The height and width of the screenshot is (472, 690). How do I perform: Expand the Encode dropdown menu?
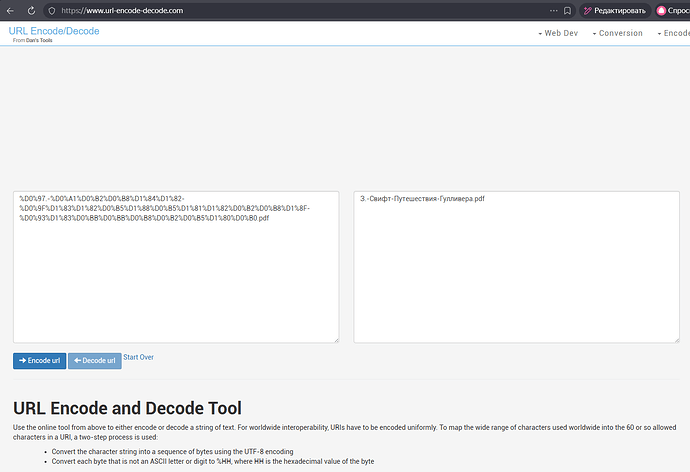pos(675,33)
